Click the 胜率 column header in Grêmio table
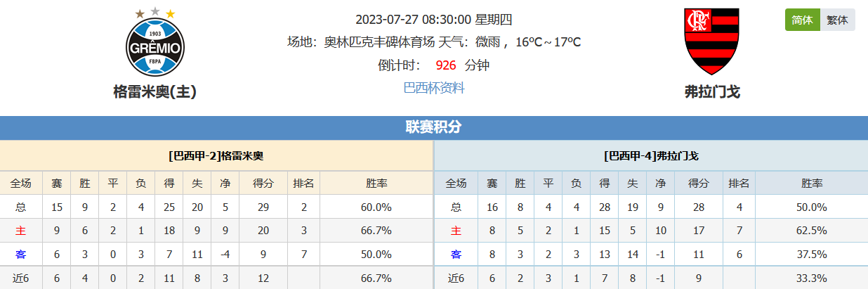The width and height of the screenshot is (868, 289). pyautogui.click(x=377, y=184)
